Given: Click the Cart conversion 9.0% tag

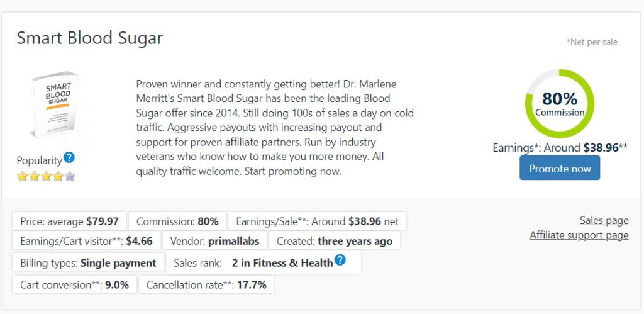Looking at the screenshot, I should [74, 284].
